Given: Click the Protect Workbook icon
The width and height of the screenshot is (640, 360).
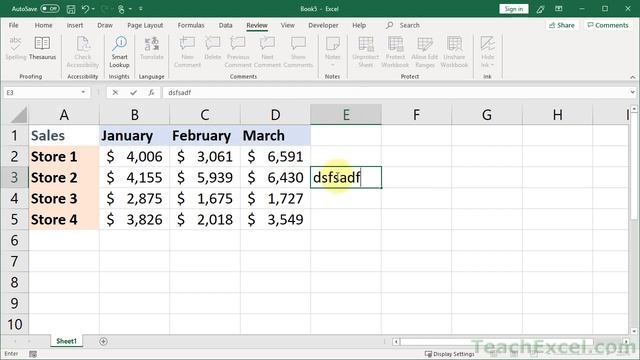Looking at the screenshot, I should [395, 51].
